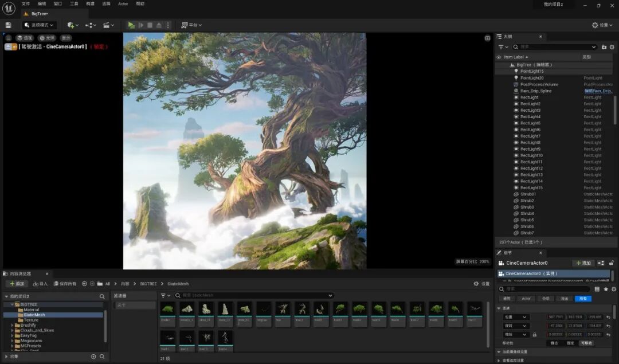
Task: Click the green Play in editor button
Action: coord(131,25)
